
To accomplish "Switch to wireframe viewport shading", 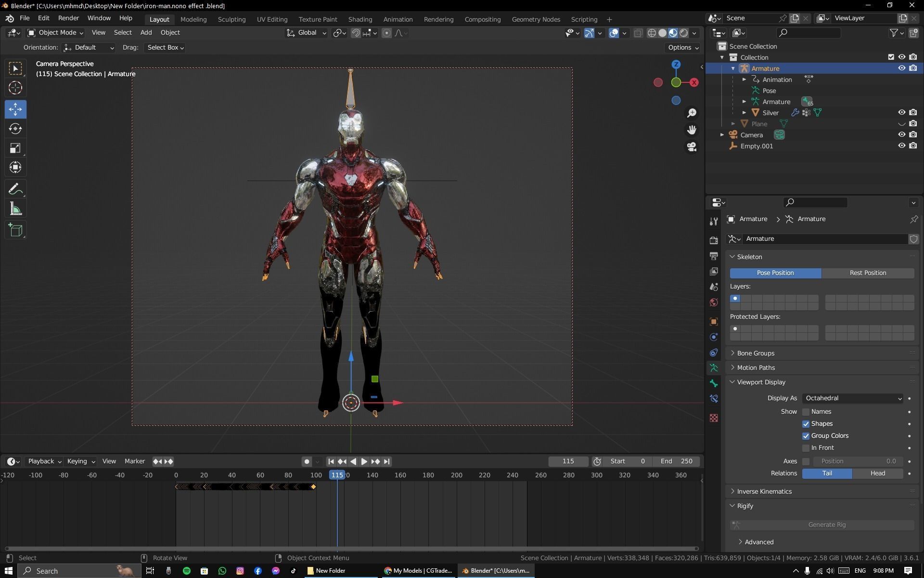I will 652,33.
